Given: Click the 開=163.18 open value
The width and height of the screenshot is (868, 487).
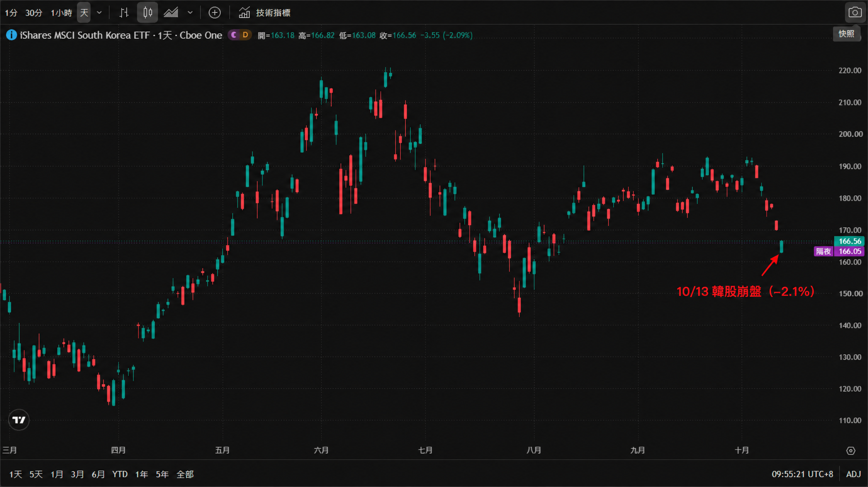Looking at the screenshot, I should click(276, 36).
